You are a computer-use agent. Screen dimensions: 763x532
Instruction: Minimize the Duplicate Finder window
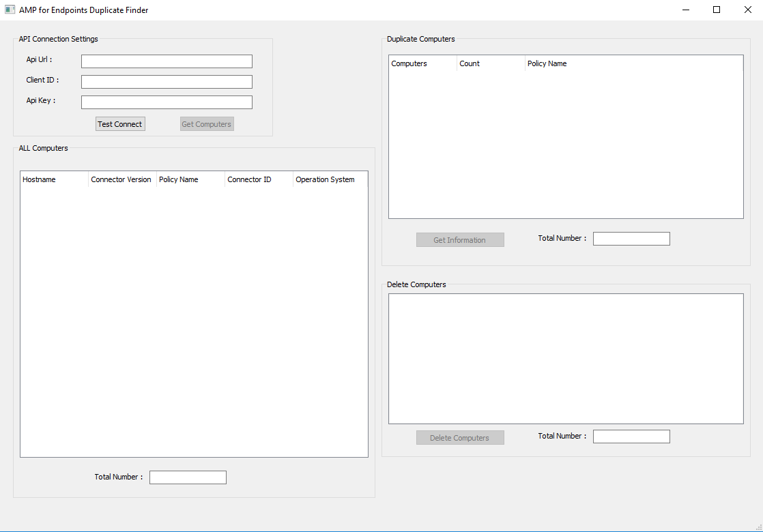pos(686,10)
